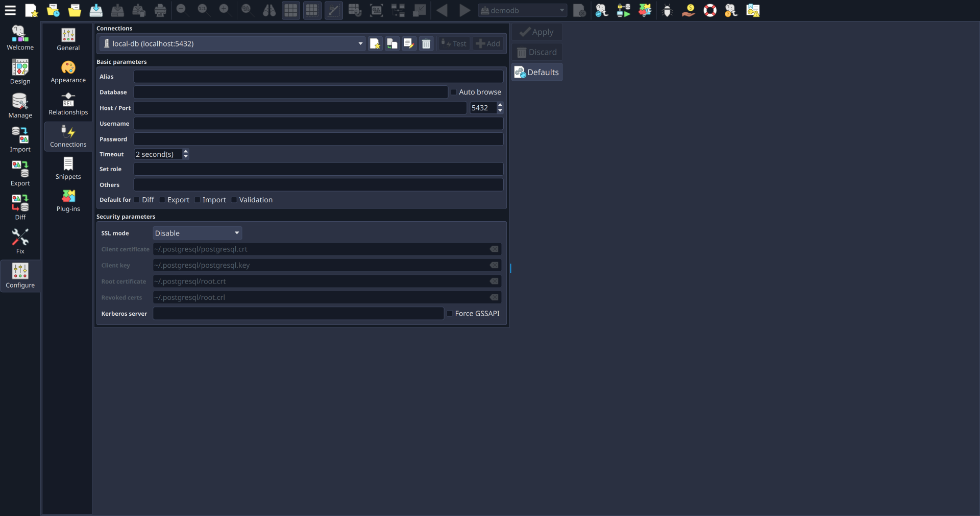The width and height of the screenshot is (980, 516).
Task: Click the bug report icon in the toolbar
Action: coord(667,10)
